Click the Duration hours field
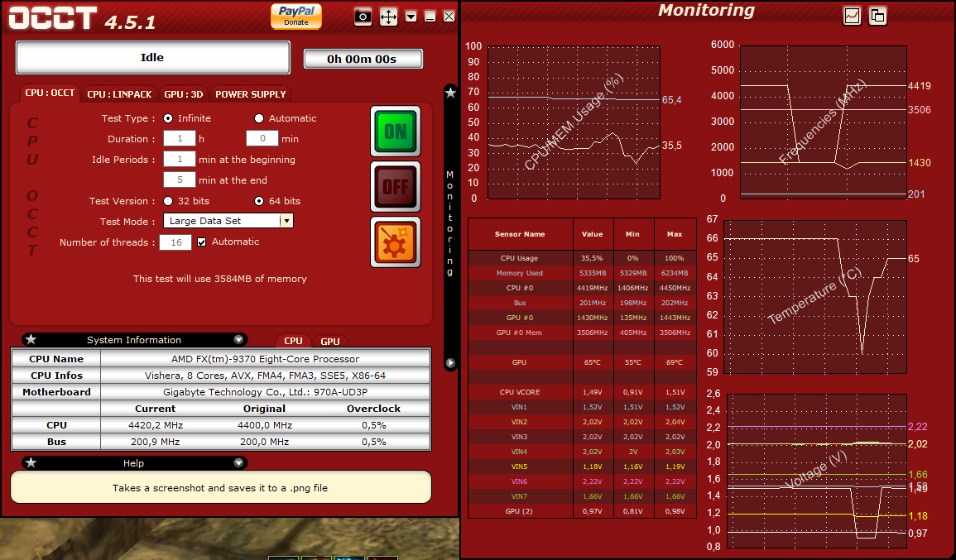956x560 pixels. pos(180,138)
